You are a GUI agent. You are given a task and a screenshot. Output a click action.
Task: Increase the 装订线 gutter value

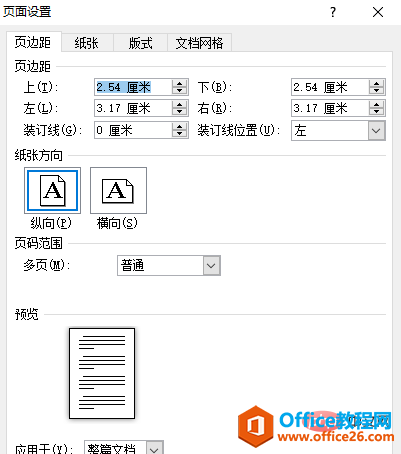pos(180,126)
